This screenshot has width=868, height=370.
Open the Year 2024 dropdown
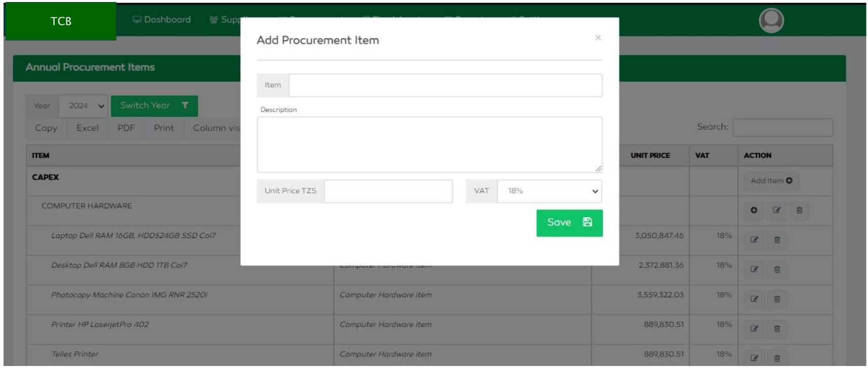pos(83,106)
